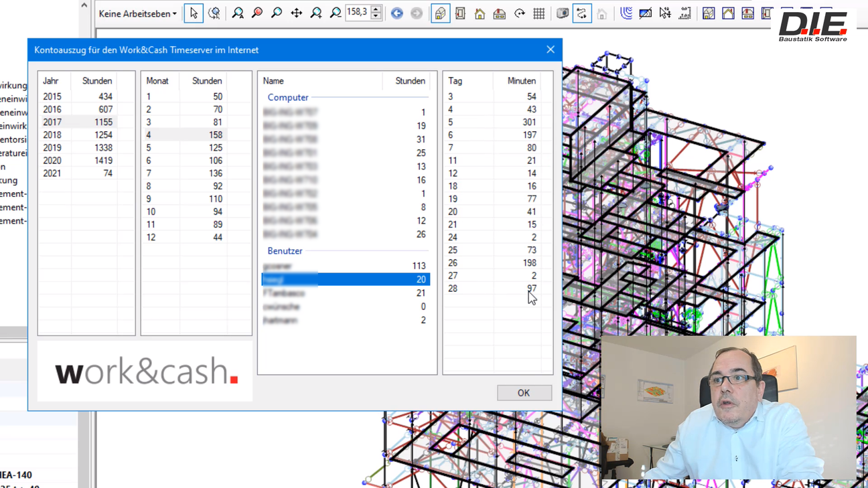Select the arrow pointer tool
The height and width of the screenshot is (488, 868).
pos(194,13)
